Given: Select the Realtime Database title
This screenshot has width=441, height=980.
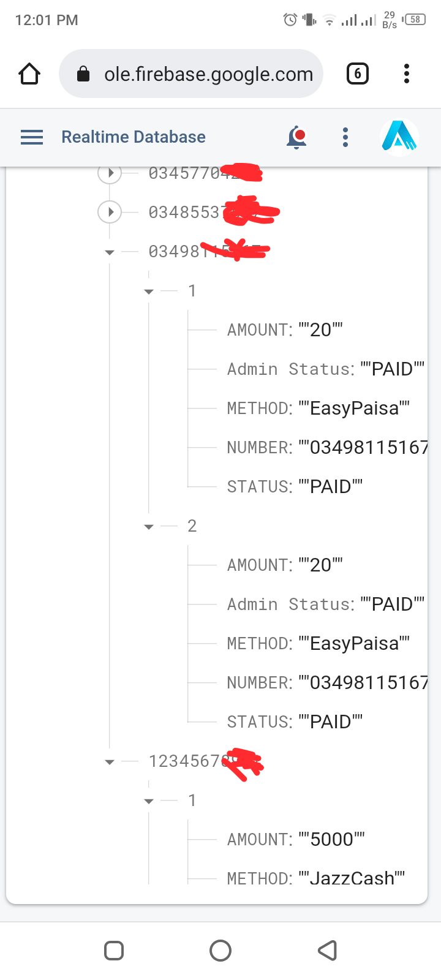Looking at the screenshot, I should coord(134,137).
